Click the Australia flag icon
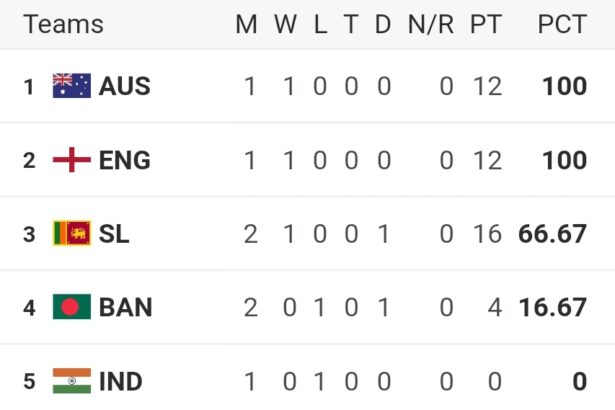615x410 pixels. (72, 86)
